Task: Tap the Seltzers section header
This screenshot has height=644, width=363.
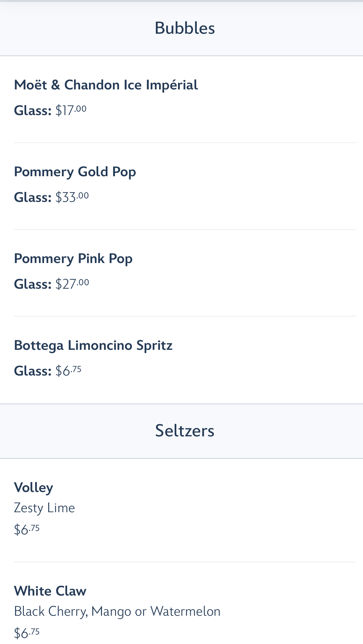Action: pyautogui.click(x=185, y=431)
